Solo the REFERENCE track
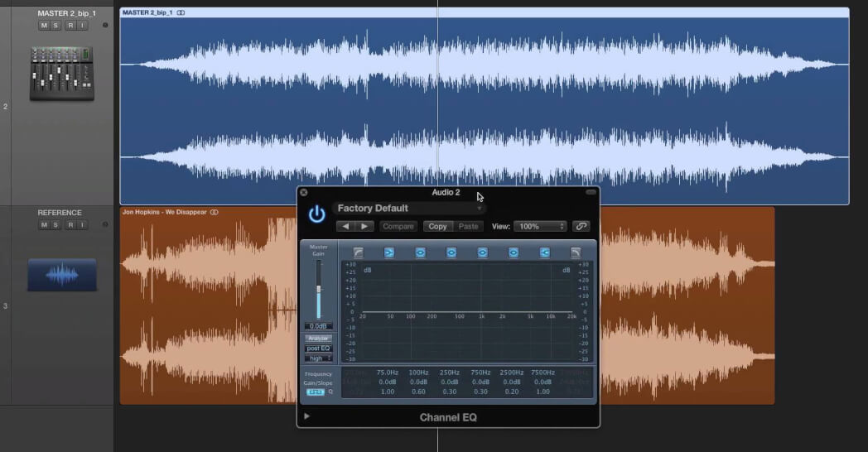Image resolution: width=868 pixels, height=452 pixels. point(55,225)
